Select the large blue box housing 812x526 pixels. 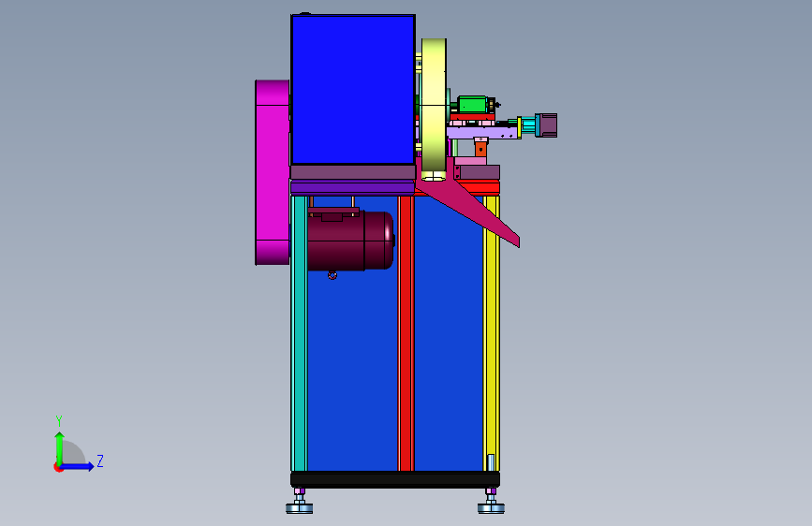click(353, 90)
